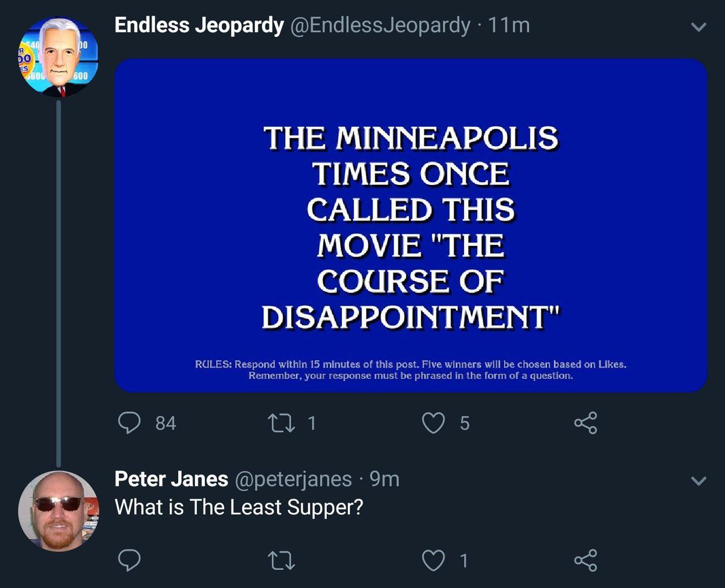Image resolution: width=725 pixels, height=588 pixels.
Task: Open the reply text 'What is The Least Supper?'
Action: coord(239,506)
